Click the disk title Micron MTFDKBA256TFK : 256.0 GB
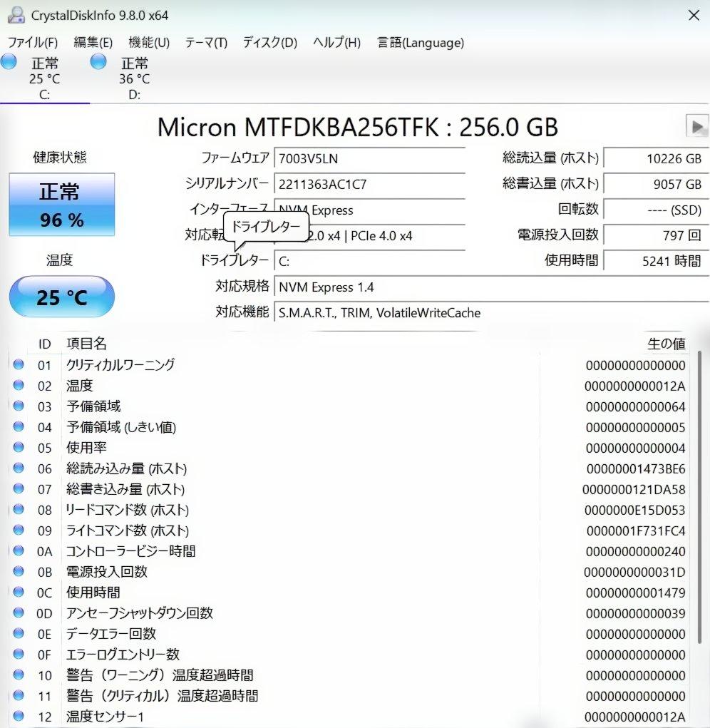The width and height of the screenshot is (710, 728). click(x=357, y=127)
